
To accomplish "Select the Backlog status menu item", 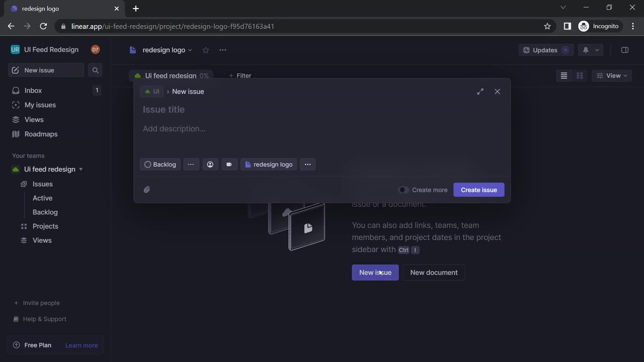I will [x=159, y=164].
